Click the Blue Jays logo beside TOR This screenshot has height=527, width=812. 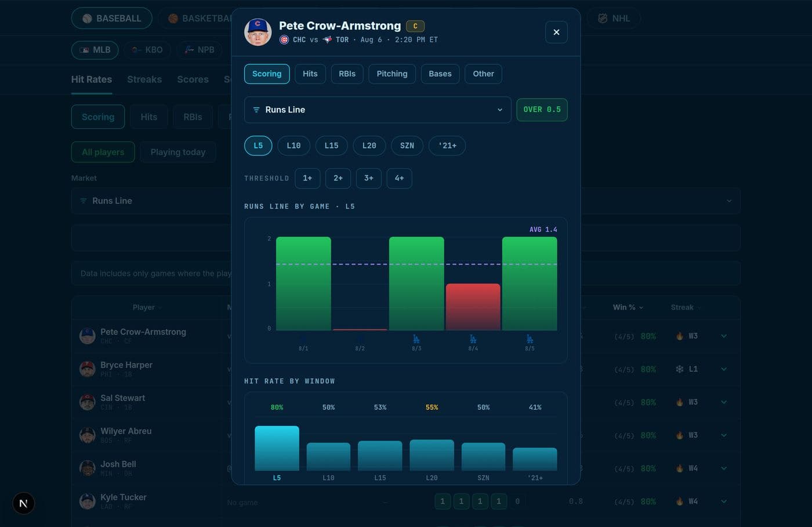tap(327, 40)
